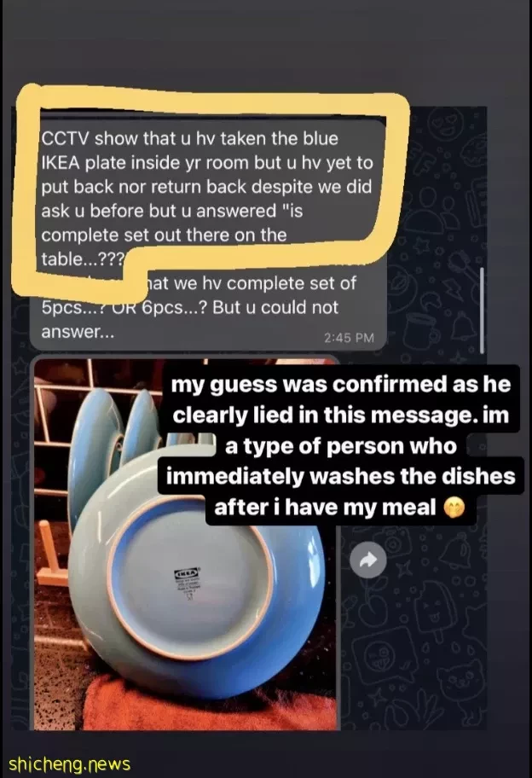Open the shicheng.news watermark link
532x778 pixels.
coord(69,763)
